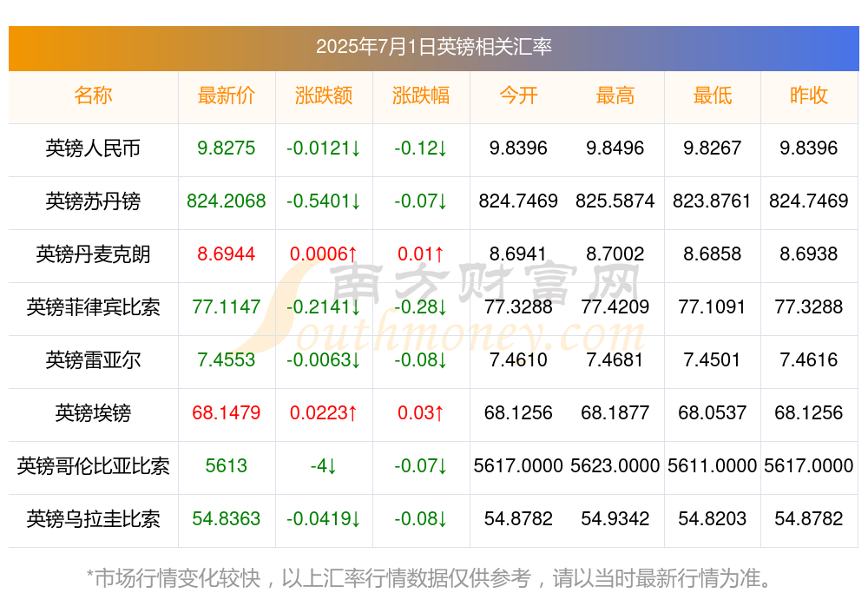Screen dimensions: 868x606
Task: Click change amount 0.0006↑
Action: (x=323, y=254)
